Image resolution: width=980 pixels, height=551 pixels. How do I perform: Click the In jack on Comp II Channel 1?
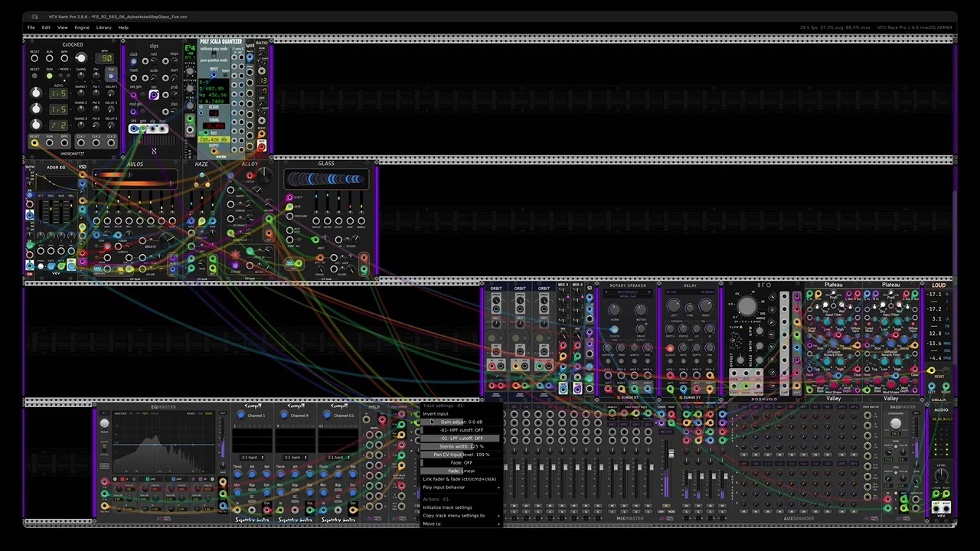[x=237, y=509]
